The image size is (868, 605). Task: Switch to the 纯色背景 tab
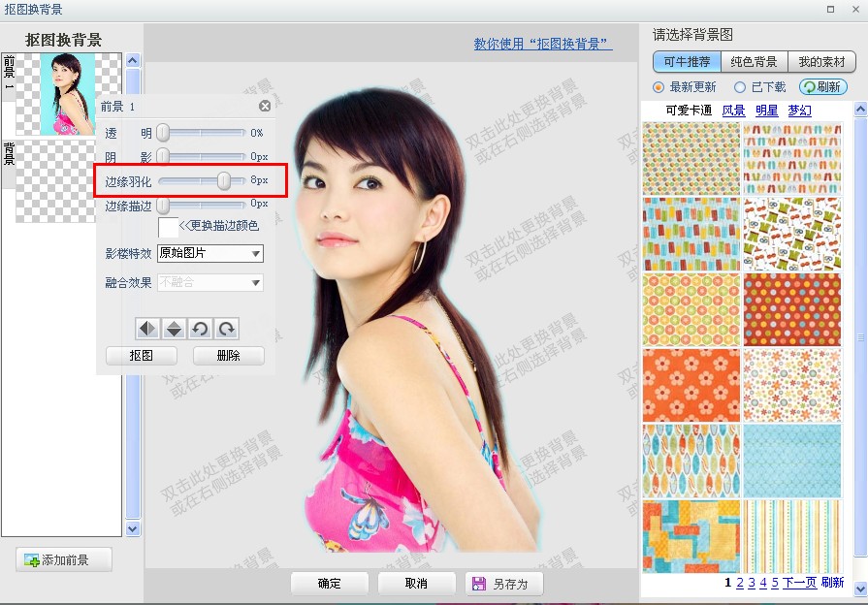coord(754,61)
